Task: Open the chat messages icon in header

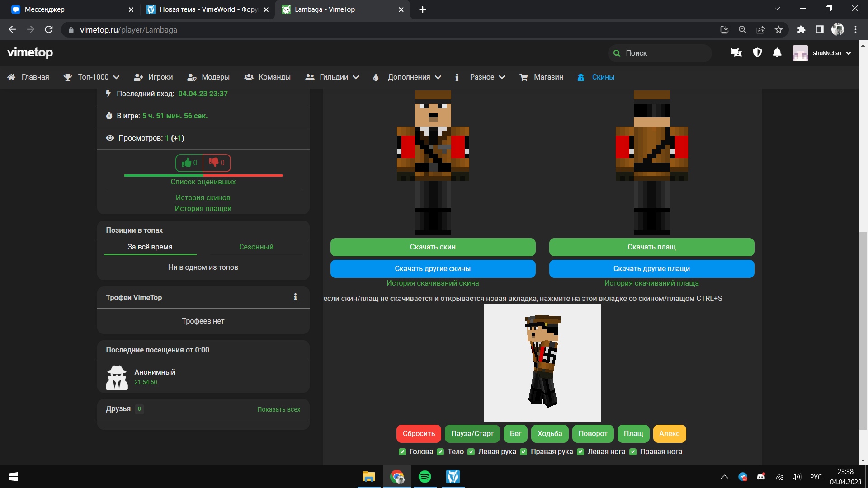Action: click(736, 53)
